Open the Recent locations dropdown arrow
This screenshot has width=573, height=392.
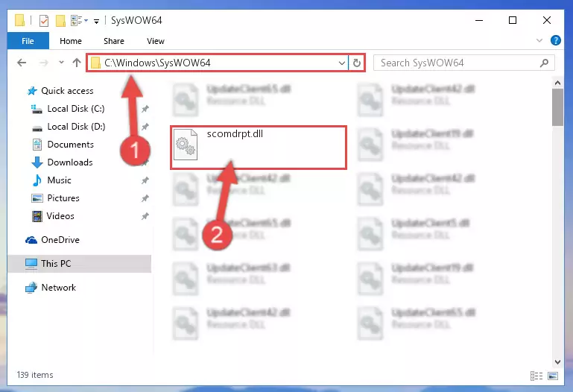61,63
